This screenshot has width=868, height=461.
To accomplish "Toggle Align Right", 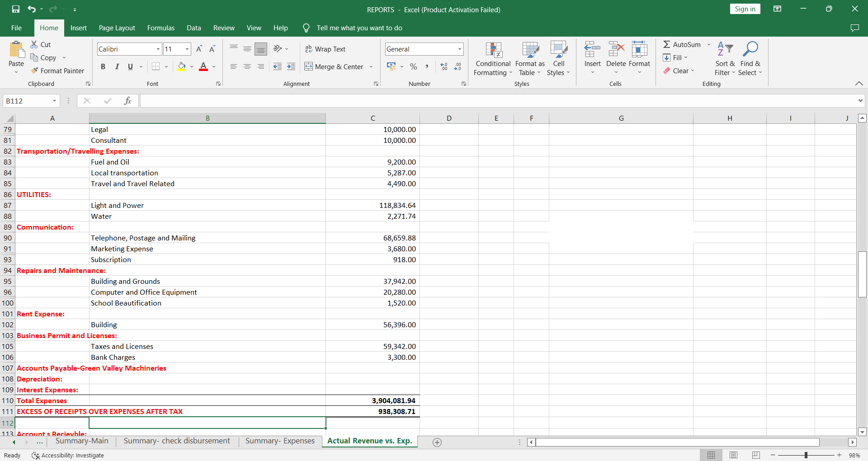I will tap(261, 66).
